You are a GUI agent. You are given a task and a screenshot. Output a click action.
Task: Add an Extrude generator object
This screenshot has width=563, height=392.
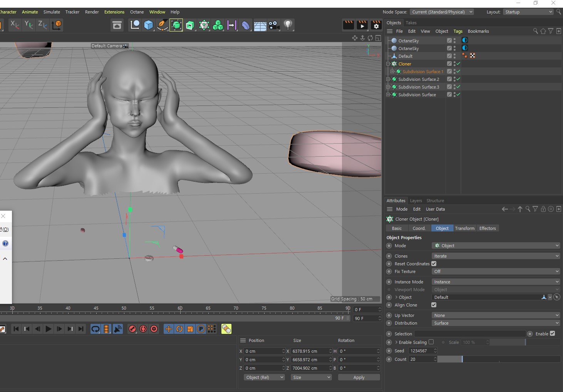tap(190, 25)
